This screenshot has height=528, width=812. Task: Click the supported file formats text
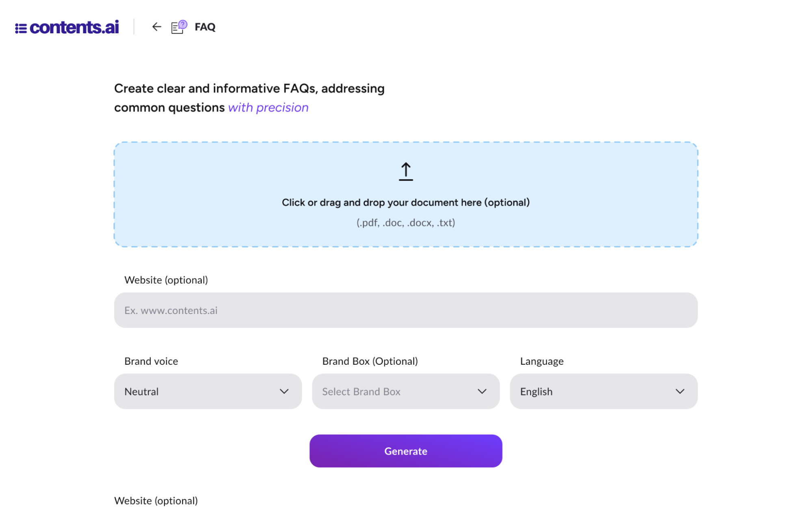coord(405,223)
